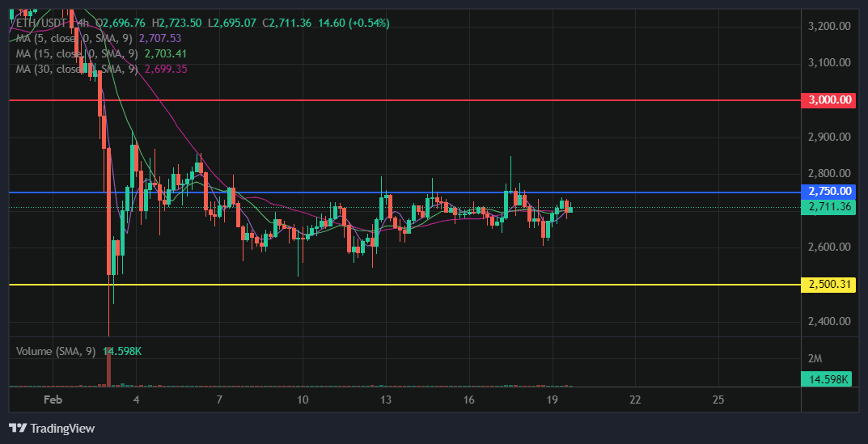868x444 pixels.
Task: Click the MA 15 value 2,703.41
Action: [x=166, y=53]
